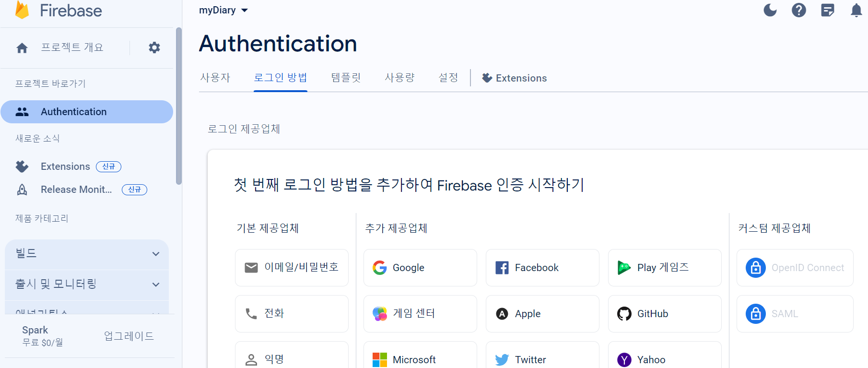Viewport: 868px width, 368px height.
Task: Open the help question mark icon
Action: 799,10
